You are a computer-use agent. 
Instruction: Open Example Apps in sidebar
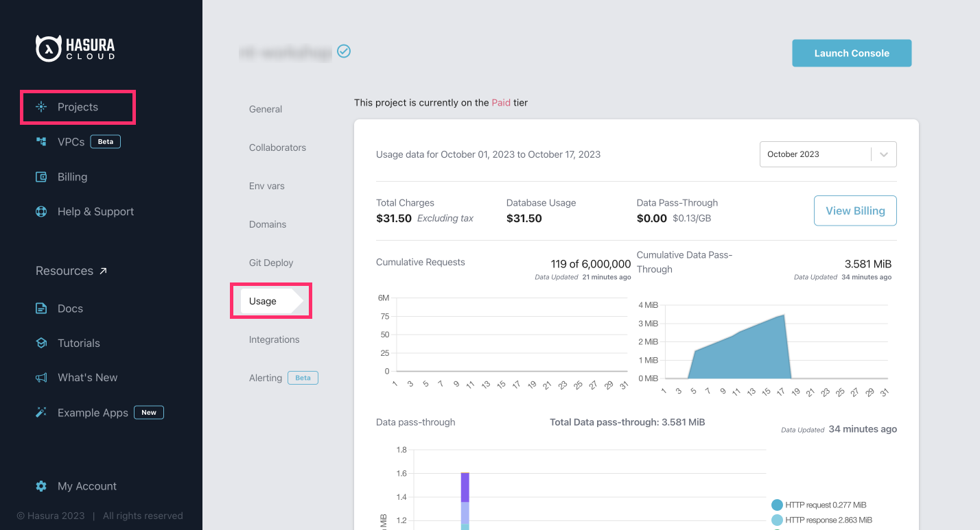91,412
